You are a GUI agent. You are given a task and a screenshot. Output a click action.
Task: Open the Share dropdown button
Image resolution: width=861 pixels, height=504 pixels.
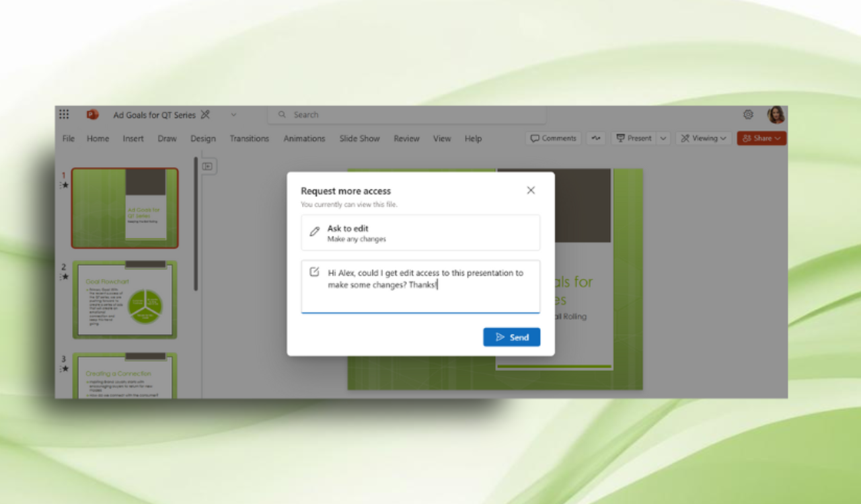coord(761,138)
